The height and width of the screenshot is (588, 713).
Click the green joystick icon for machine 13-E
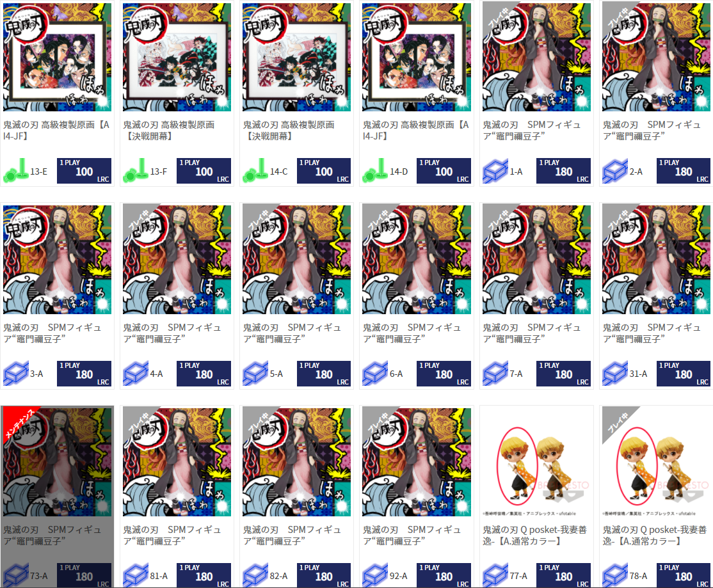(16, 170)
